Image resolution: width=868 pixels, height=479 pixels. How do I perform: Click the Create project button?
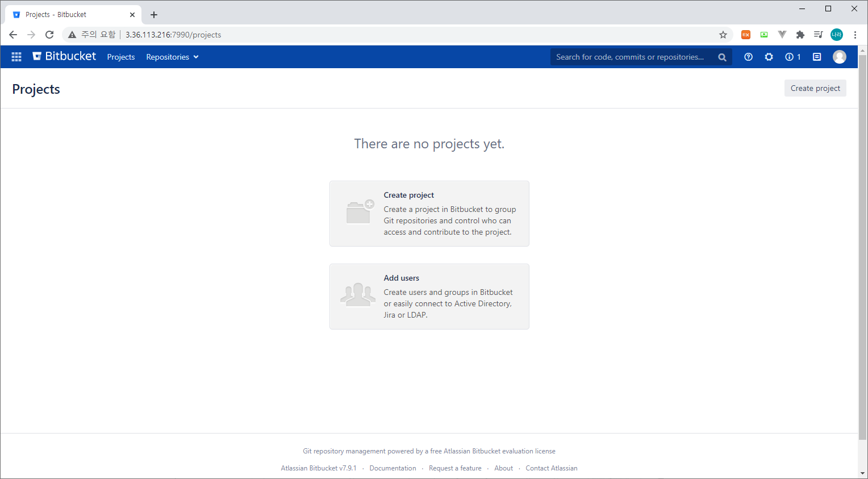click(x=815, y=88)
